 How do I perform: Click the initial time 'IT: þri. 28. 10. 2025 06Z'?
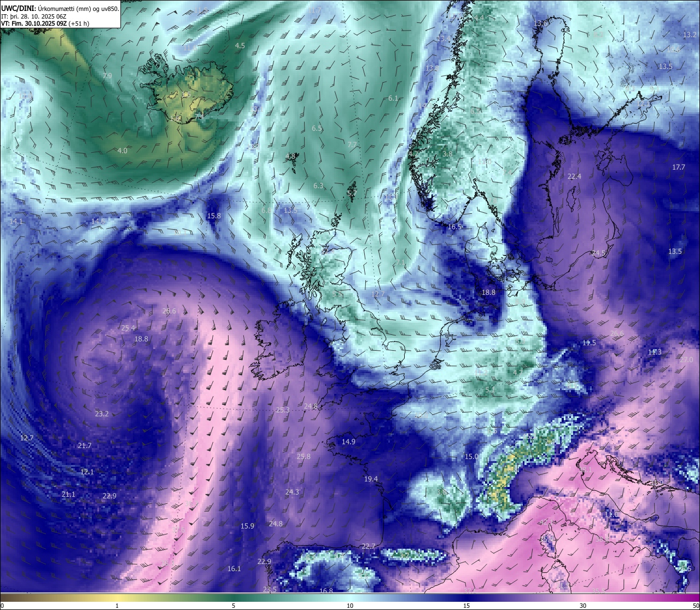point(33,16)
